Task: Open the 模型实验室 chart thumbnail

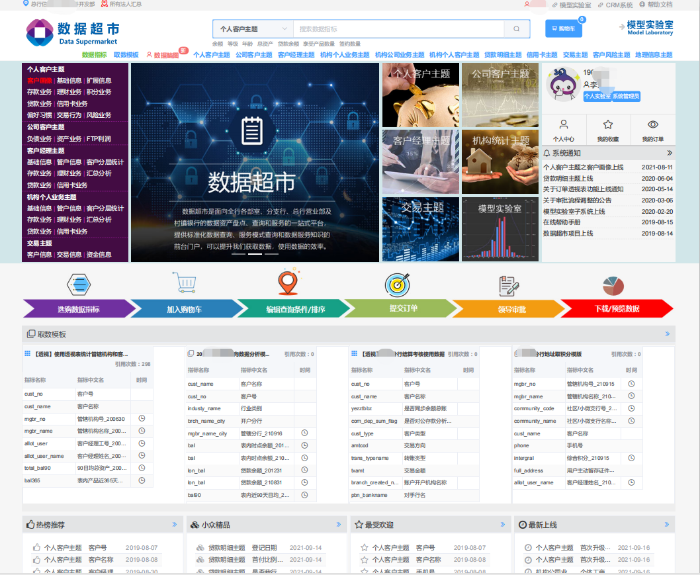Action: pos(500,229)
